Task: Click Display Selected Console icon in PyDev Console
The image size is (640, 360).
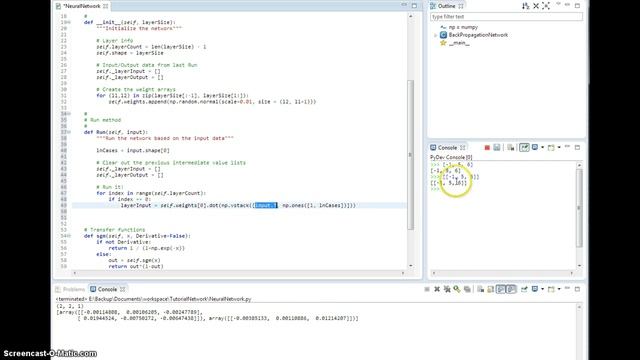Action: click(x=535, y=147)
